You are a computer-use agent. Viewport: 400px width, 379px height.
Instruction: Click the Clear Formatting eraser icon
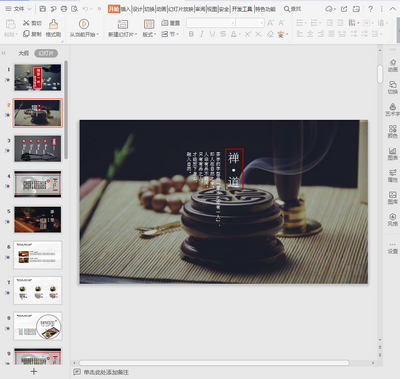[x=270, y=34]
